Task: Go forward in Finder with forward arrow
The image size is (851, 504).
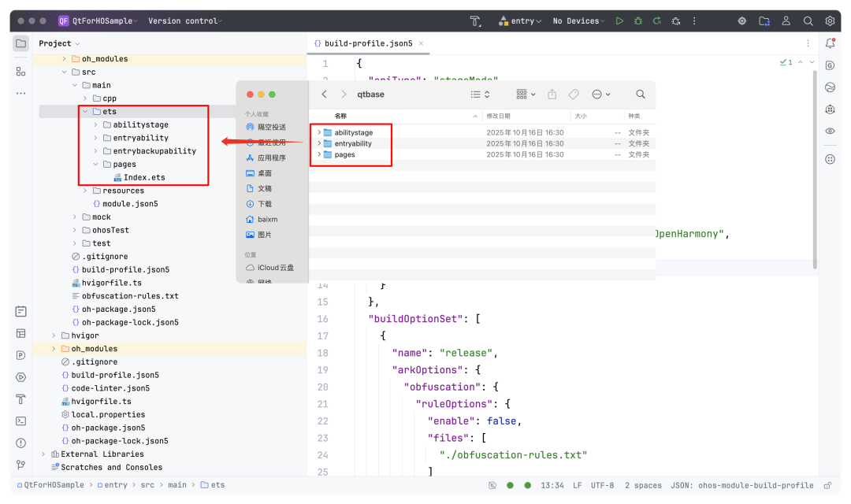Action: [344, 94]
